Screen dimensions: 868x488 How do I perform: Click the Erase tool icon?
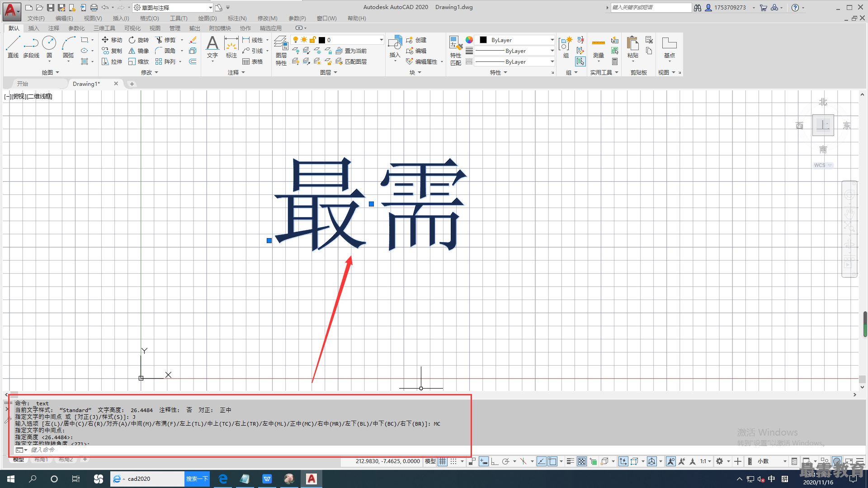193,40
